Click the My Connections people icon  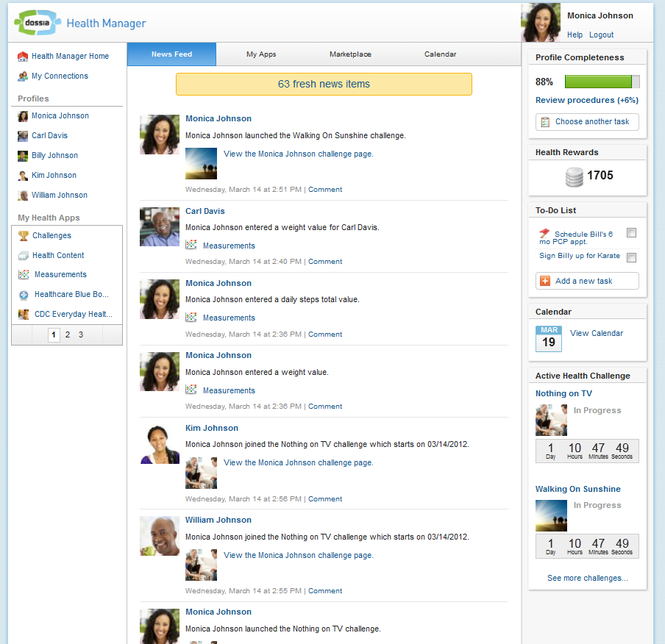pyautogui.click(x=23, y=76)
